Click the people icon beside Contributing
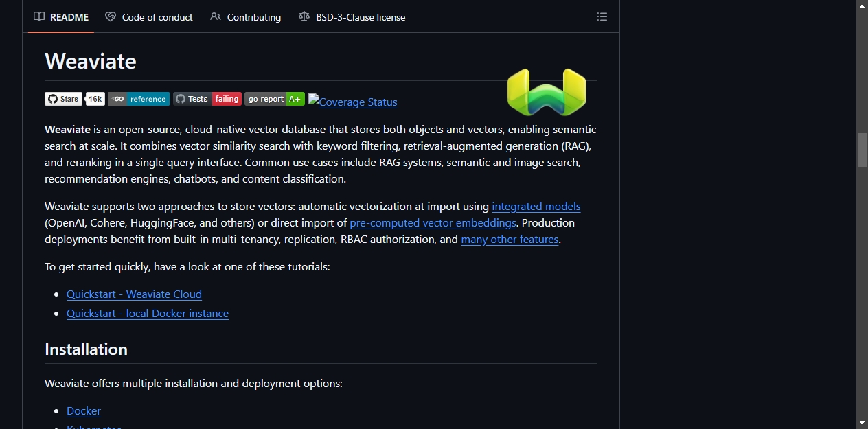The height and width of the screenshot is (429, 868). point(216,16)
